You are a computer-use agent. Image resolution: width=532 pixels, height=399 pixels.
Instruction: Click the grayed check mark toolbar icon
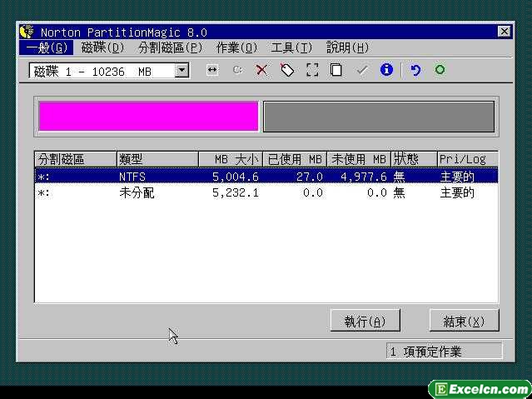362,70
